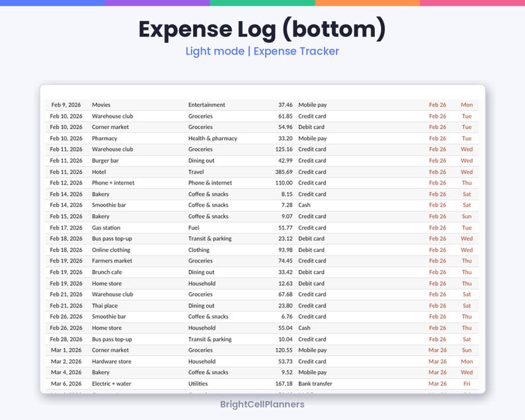Click the Thai place description cell
The image size is (525, 420).
(104, 306)
